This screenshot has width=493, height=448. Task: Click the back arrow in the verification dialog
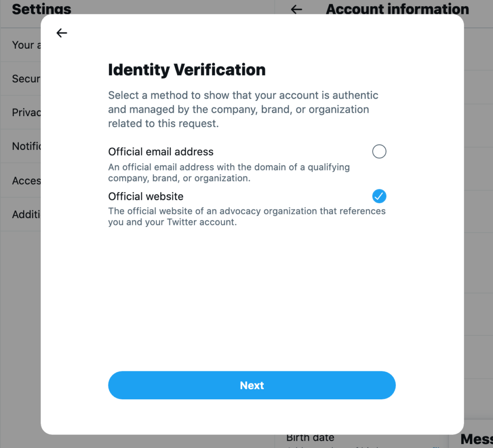pos(62,33)
